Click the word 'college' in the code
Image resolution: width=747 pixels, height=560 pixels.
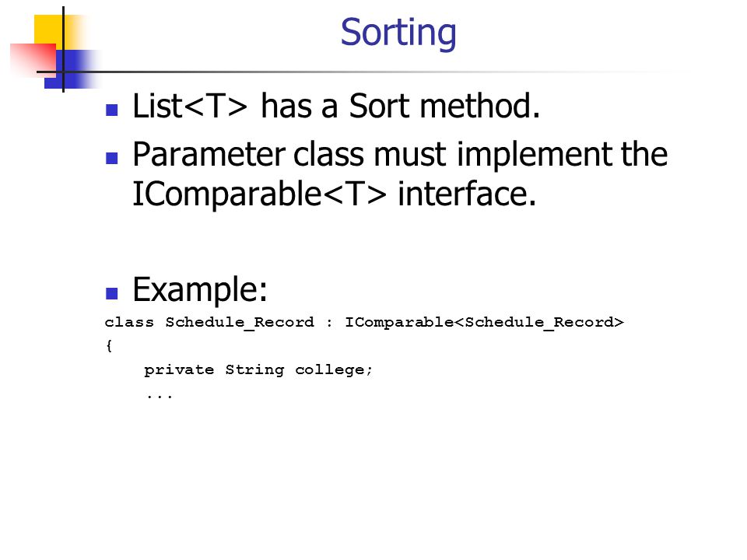pos(330,370)
